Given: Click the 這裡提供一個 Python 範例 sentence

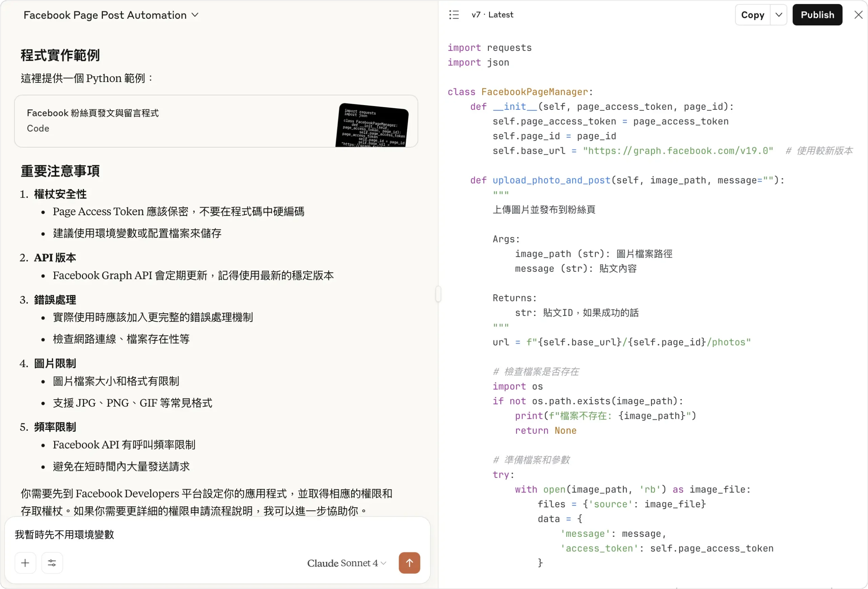Looking at the screenshot, I should click(87, 78).
